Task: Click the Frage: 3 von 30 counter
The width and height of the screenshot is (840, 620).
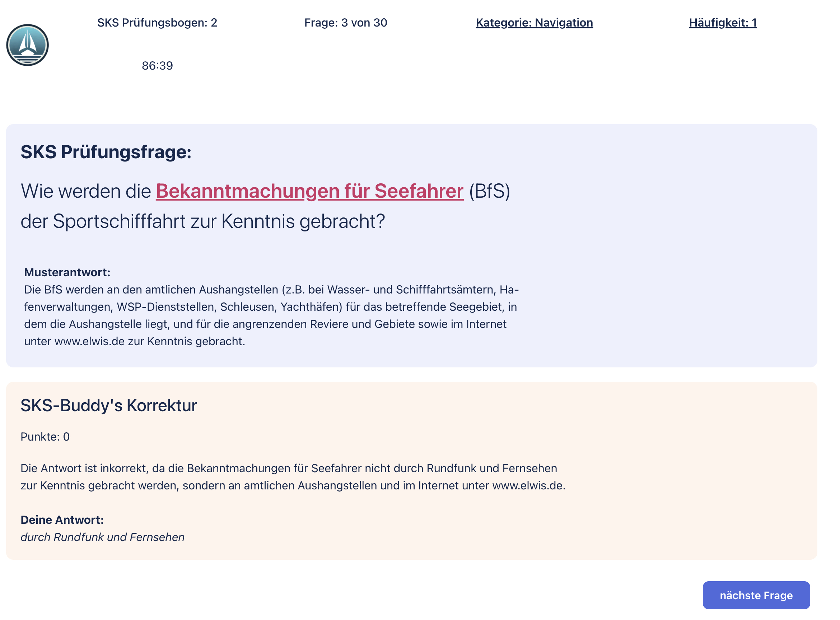Action: pos(345,23)
